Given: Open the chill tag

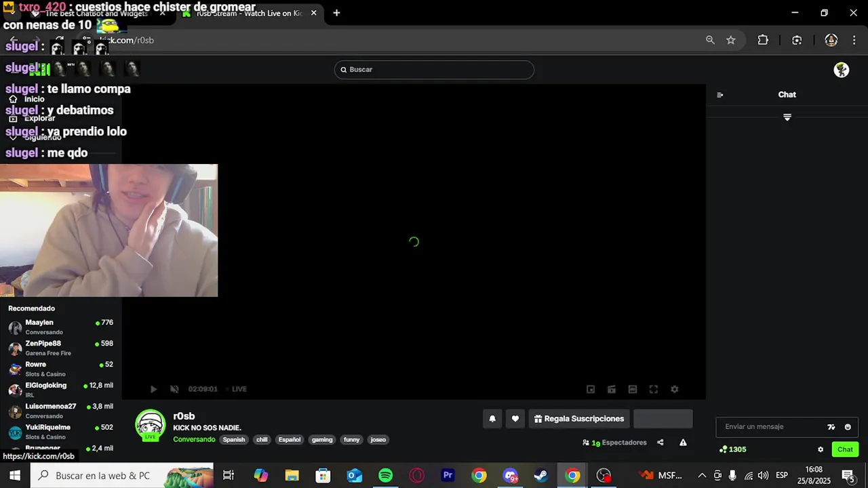Looking at the screenshot, I should (262, 440).
